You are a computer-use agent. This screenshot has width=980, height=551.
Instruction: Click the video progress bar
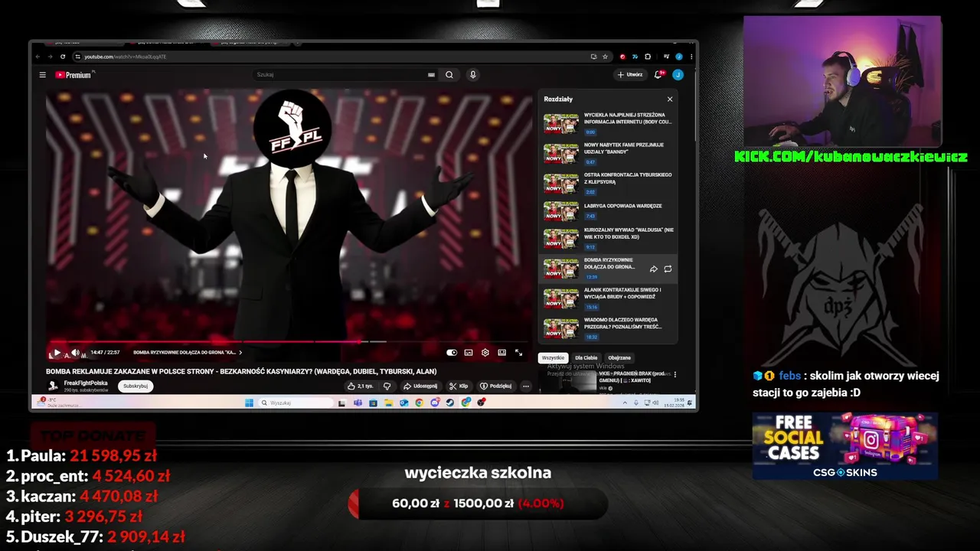pyautogui.click(x=287, y=341)
